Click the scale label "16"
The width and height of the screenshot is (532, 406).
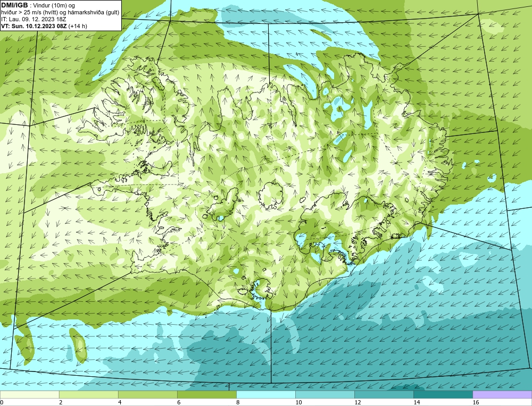click(475, 402)
